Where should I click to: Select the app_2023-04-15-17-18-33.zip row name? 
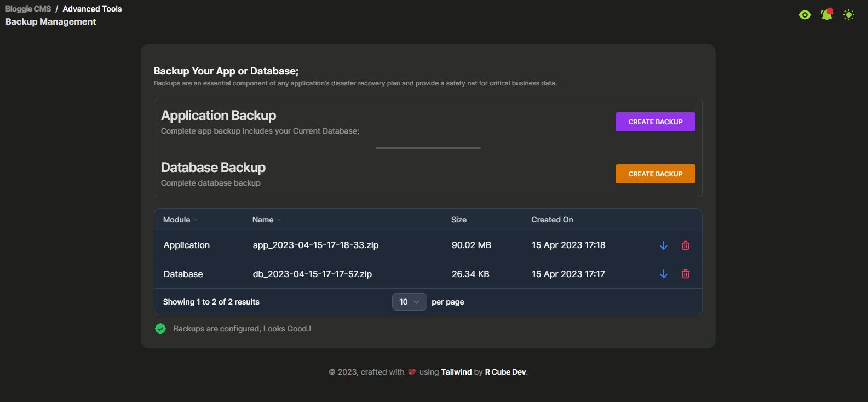[315, 245]
